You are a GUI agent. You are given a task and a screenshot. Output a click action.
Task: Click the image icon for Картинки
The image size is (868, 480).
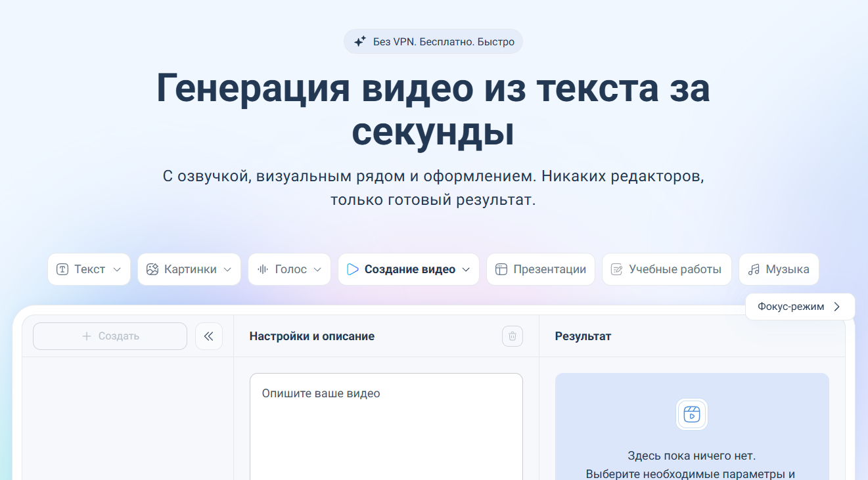(152, 269)
